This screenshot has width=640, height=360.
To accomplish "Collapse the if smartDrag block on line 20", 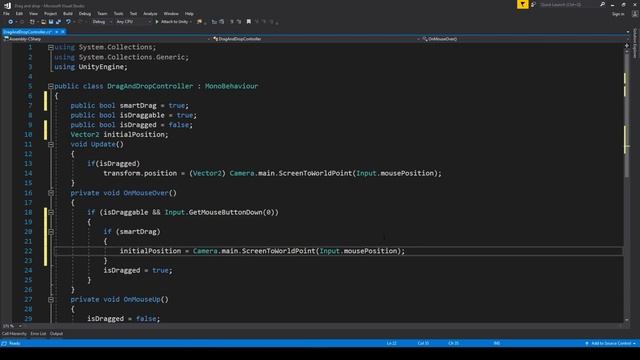I will (x=51, y=232).
